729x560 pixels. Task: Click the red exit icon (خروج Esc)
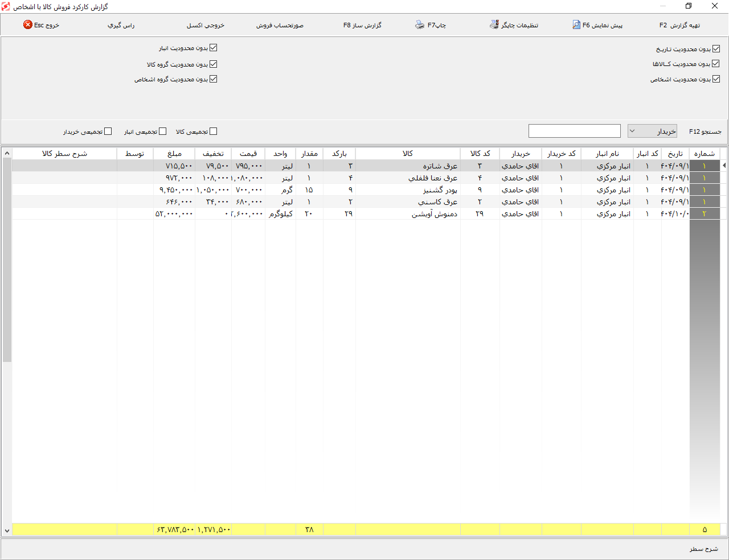point(28,25)
